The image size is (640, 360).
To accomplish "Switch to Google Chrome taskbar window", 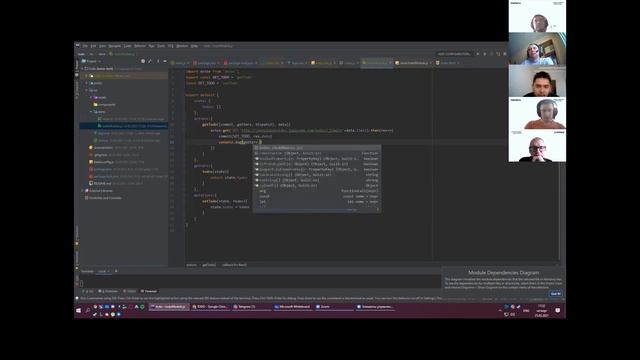I will click(x=210, y=307).
